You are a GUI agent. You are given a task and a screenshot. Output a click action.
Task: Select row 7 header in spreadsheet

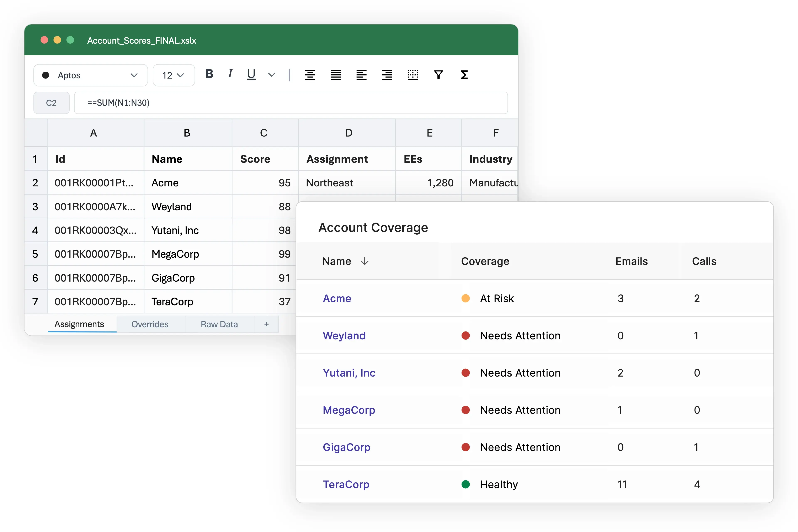pyautogui.click(x=36, y=301)
